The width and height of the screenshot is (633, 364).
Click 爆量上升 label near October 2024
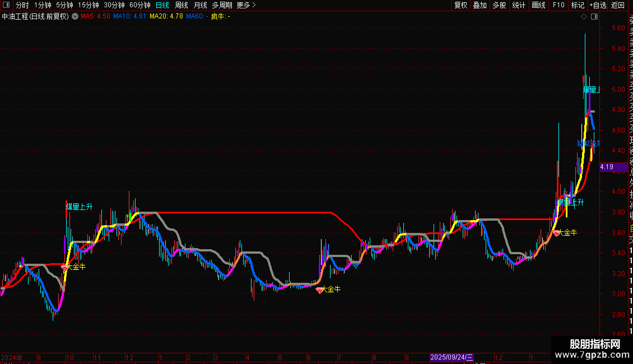(x=80, y=207)
